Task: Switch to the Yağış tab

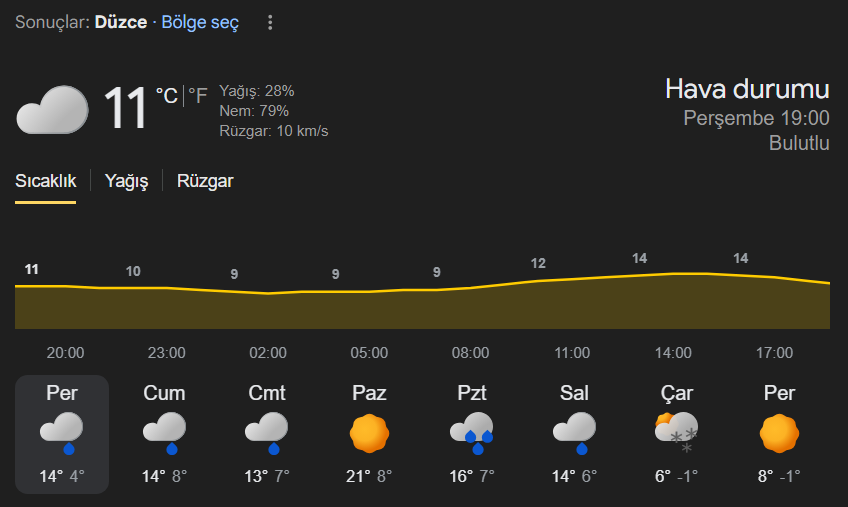Action: click(127, 181)
